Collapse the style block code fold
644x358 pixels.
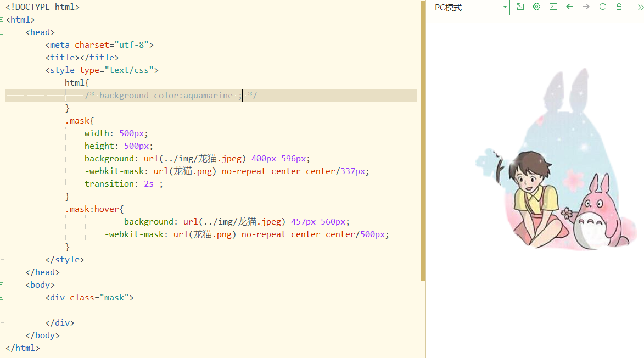click(x=2, y=70)
